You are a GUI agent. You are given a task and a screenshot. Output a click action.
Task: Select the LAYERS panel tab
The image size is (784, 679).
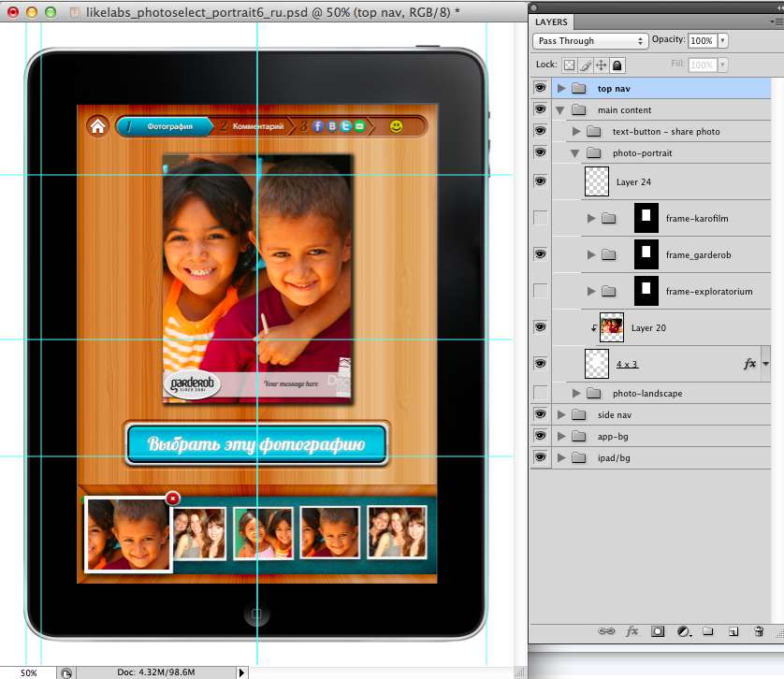[552, 22]
